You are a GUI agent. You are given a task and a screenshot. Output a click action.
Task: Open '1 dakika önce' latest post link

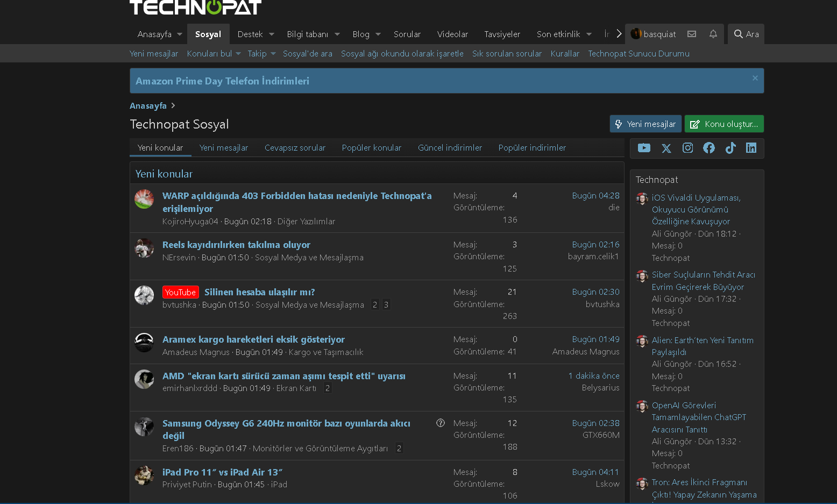(x=594, y=375)
